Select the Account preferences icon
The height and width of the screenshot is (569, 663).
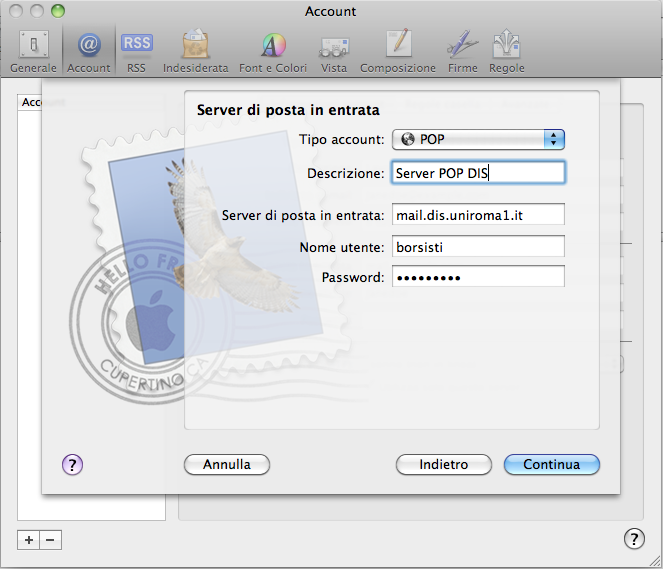[x=89, y=50]
